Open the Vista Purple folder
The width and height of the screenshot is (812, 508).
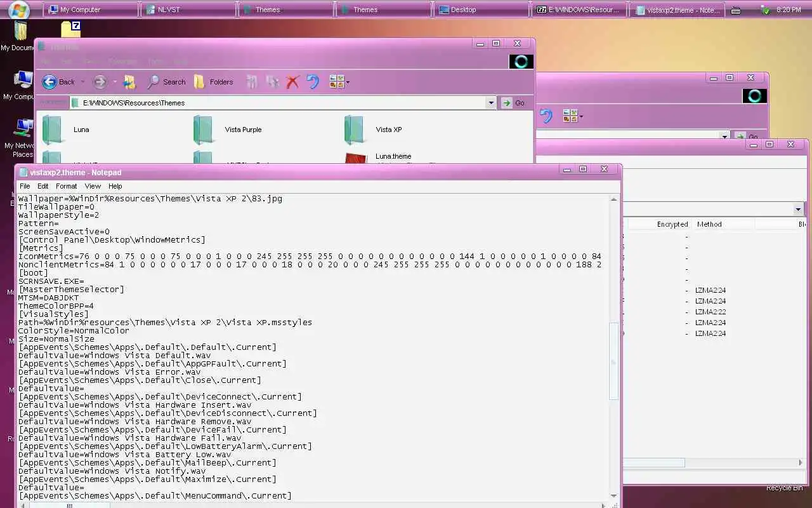(x=228, y=130)
